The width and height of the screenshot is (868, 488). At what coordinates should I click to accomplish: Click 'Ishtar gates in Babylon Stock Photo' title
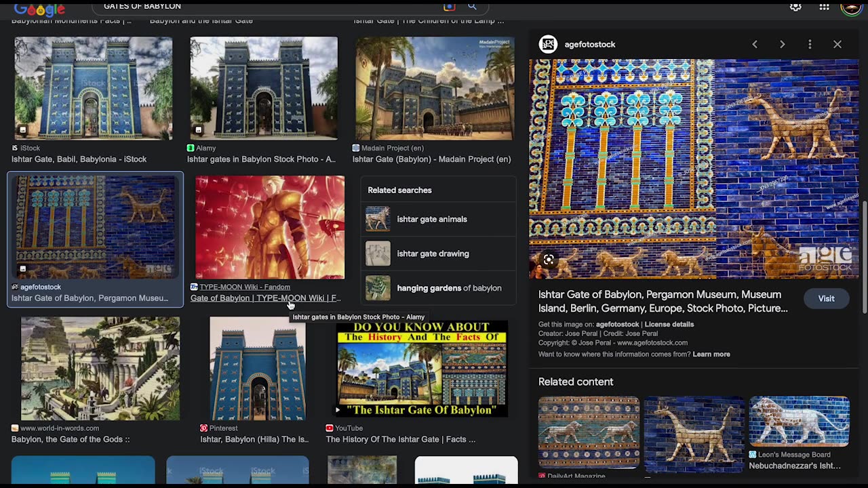pyautogui.click(x=261, y=159)
